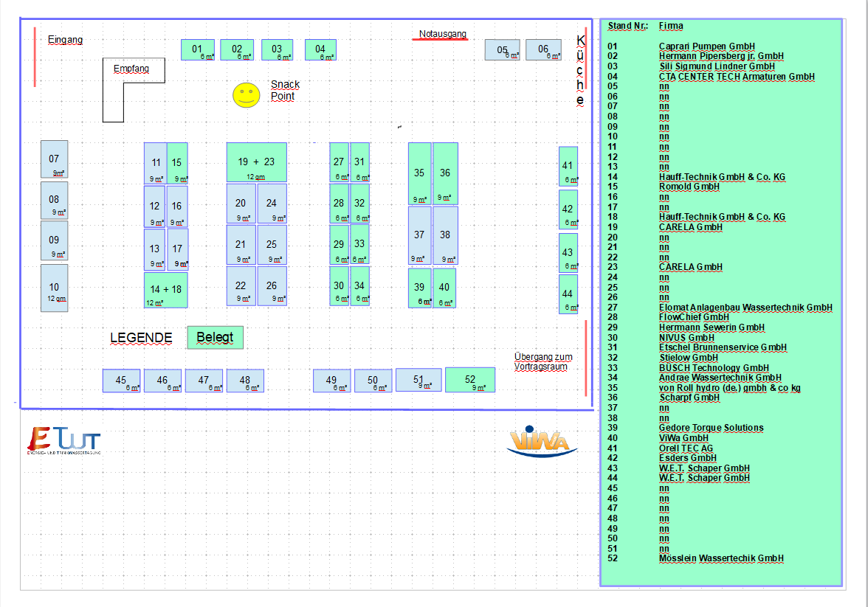868x607 pixels.
Task: Select booth 35 rectangle
Action: [419, 173]
